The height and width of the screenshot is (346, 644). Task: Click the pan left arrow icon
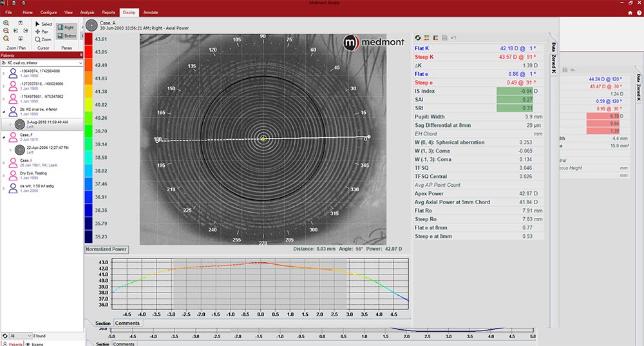pos(15,31)
